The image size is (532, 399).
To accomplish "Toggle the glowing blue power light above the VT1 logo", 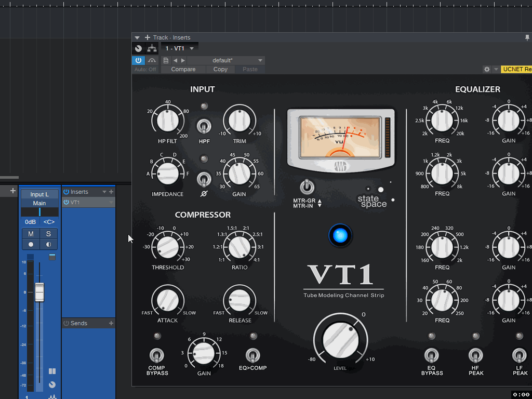I will tap(340, 235).
